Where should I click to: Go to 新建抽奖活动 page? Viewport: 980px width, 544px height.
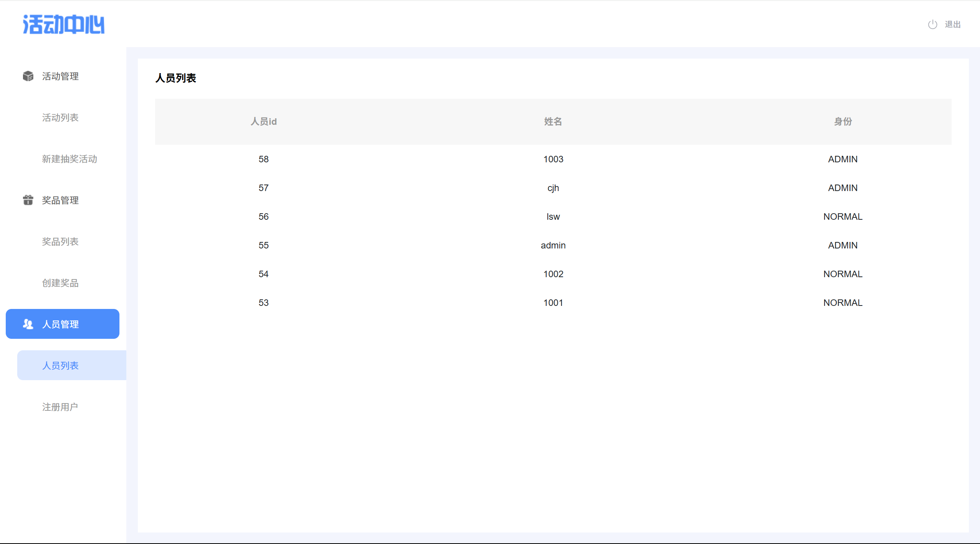coord(69,159)
